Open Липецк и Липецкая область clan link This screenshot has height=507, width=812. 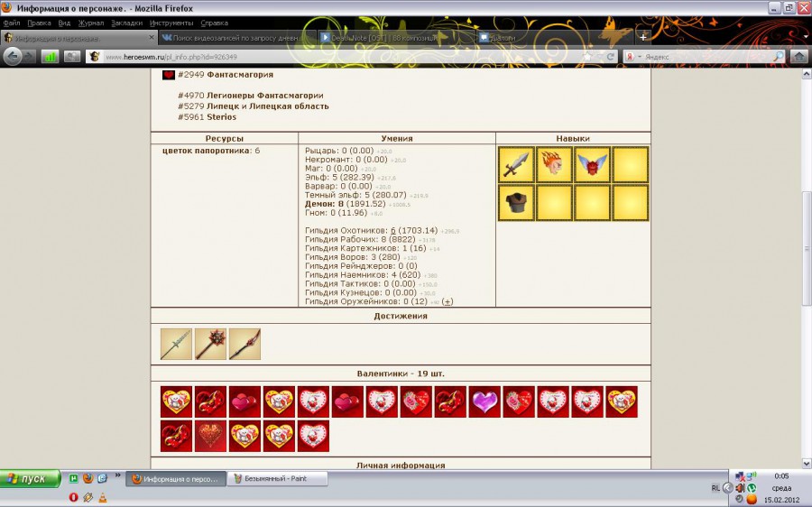[x=267, y=106]
